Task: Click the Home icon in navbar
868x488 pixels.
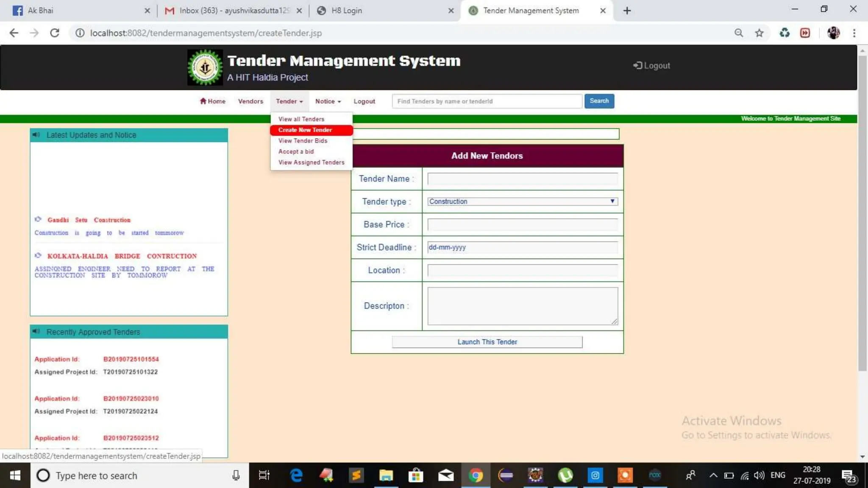Action: (203, 101)
